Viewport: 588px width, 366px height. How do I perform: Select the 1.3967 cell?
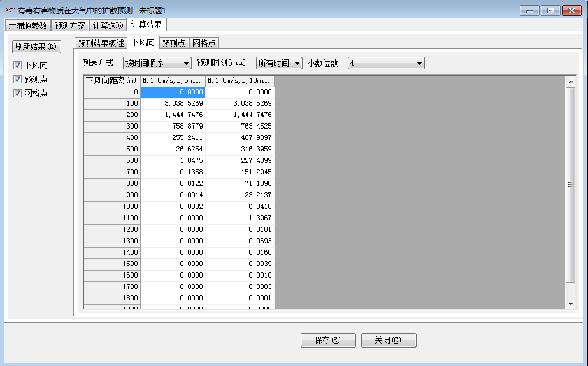(240, 218)
